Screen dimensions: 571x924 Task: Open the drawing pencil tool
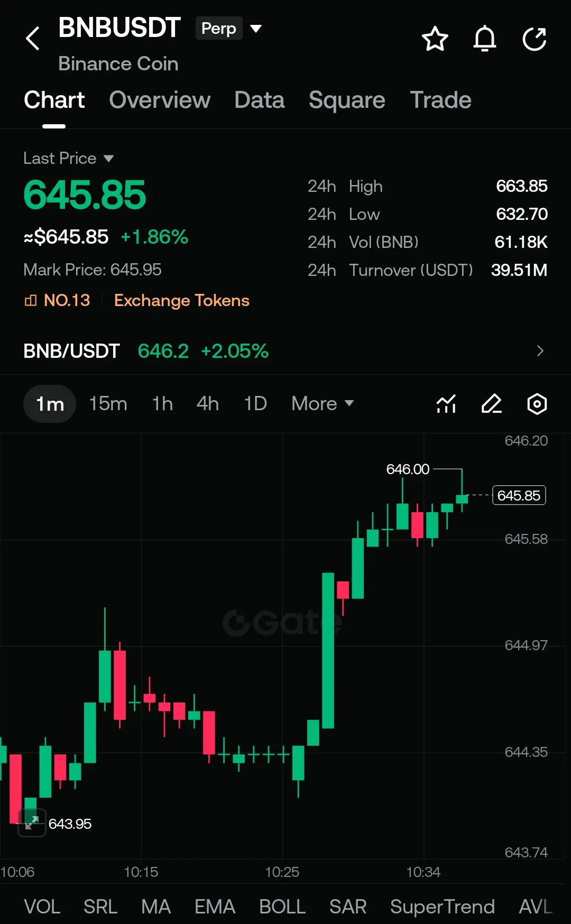click(x=492, y=404)
